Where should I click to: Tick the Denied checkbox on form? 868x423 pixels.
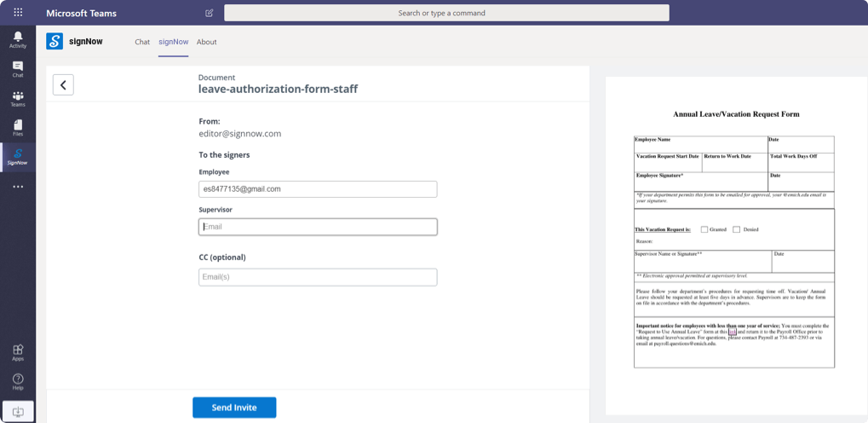(x=737, y=229)
